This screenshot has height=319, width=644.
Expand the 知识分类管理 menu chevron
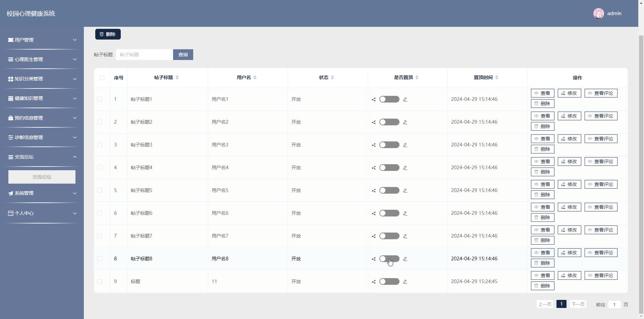[75, 79]
